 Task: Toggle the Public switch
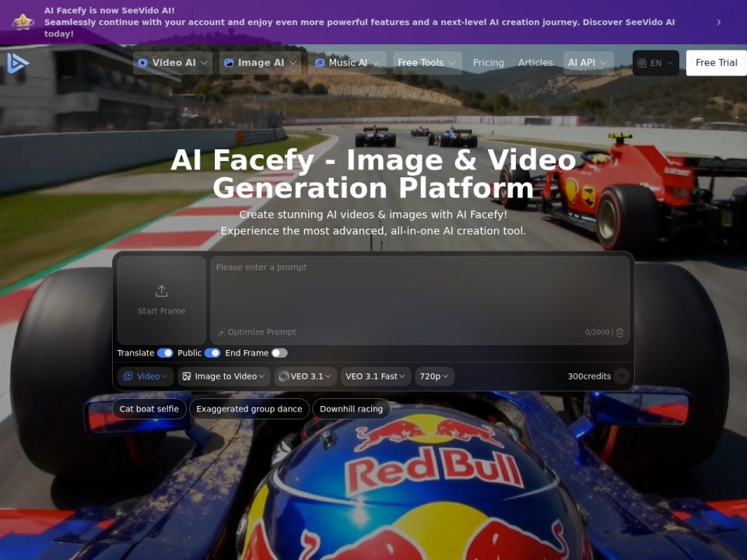(x=212, y=353)
